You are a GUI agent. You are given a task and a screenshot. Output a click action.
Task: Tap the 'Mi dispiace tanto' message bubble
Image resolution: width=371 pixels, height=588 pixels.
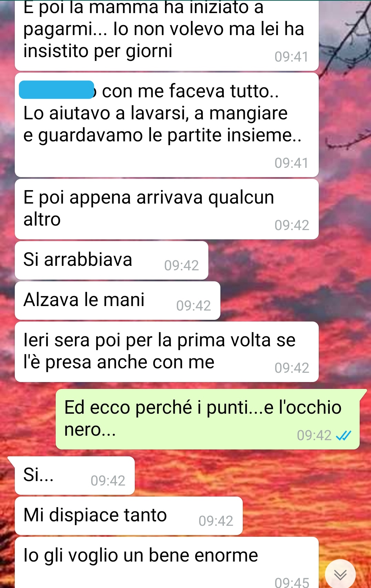(x=129, y=516)
